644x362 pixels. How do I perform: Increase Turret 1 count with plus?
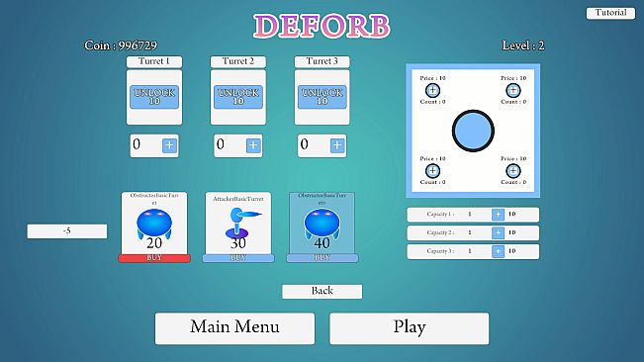(x=169, y=145)
